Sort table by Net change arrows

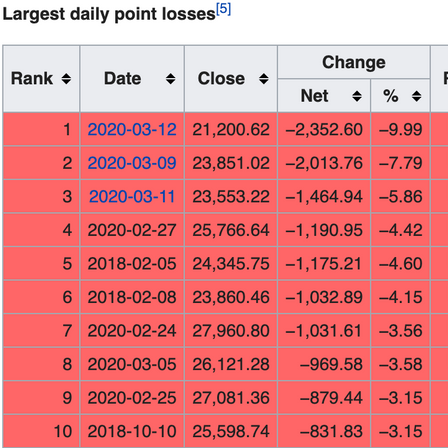[357, 96]
